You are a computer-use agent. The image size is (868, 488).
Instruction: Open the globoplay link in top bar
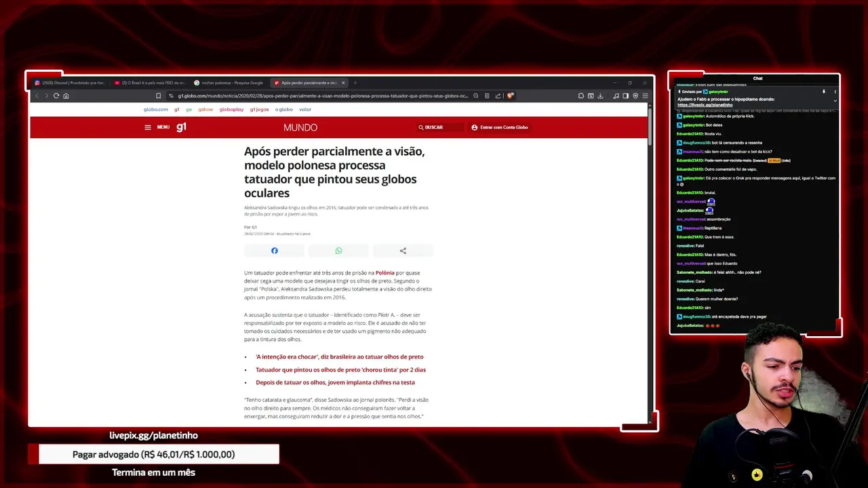pyautogui.click(x=231, y=109)
